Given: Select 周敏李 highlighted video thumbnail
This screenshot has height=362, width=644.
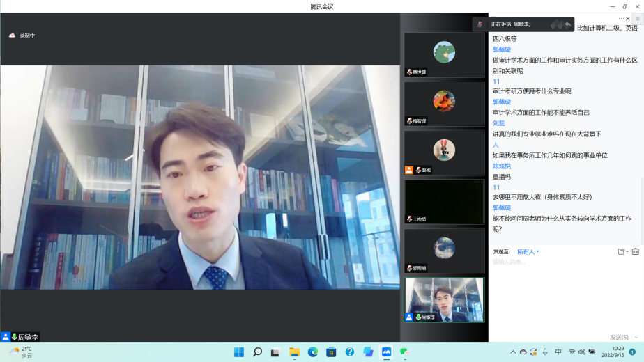Looking at the screenshot, I should (x=444, y=299).
